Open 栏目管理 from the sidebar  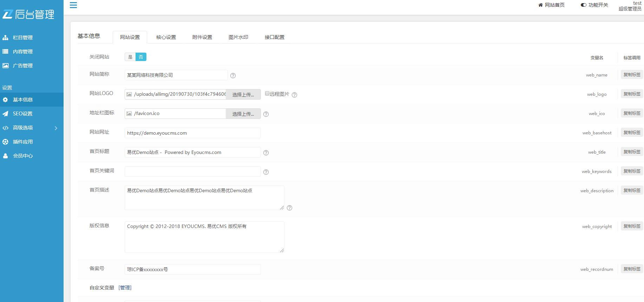(x=22, y=38)
